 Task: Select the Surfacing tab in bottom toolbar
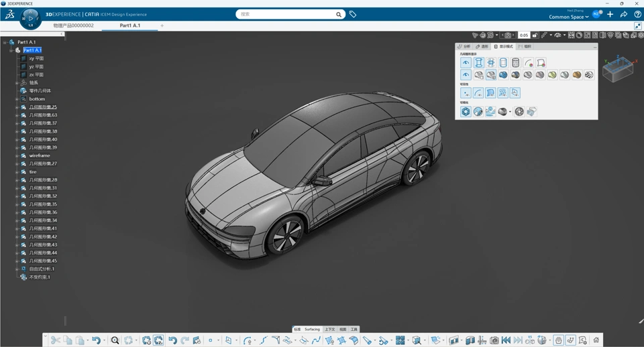click(x=312, y=330)
